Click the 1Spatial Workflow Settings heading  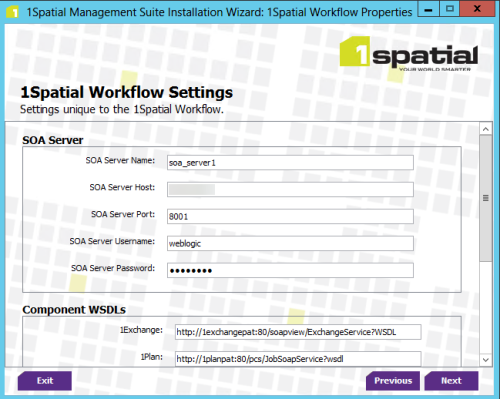coord(127,93)
